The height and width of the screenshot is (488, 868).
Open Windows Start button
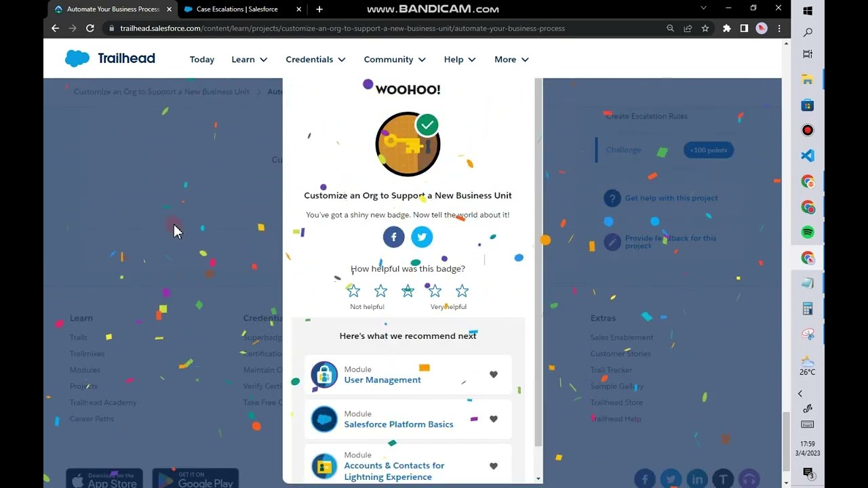click(808, 11)
